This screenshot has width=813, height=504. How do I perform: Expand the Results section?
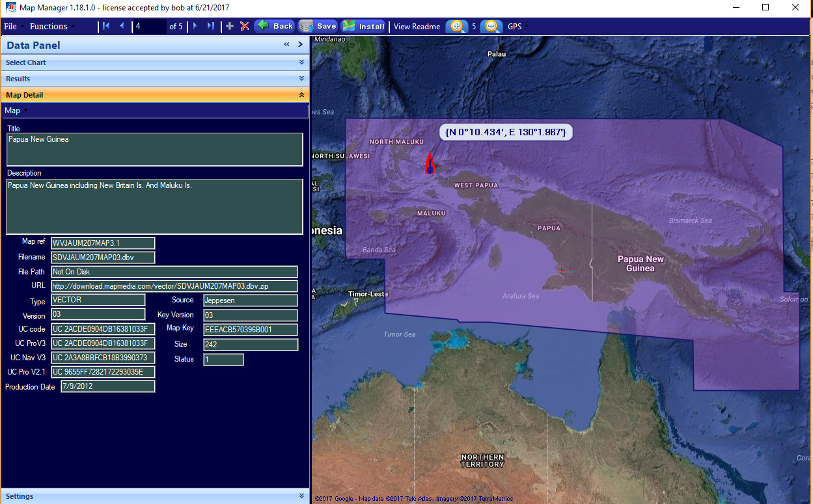click(154, 79)
